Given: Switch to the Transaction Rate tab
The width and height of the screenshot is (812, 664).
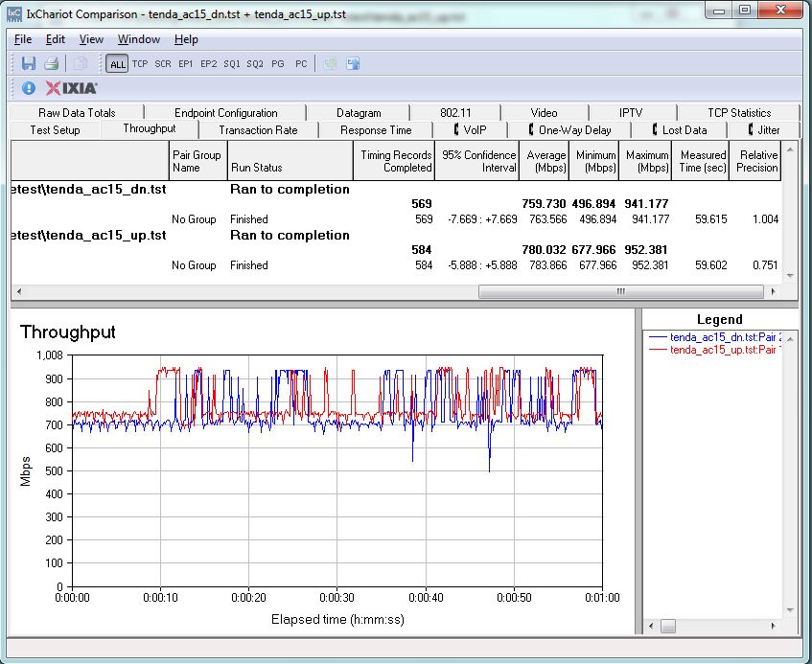Looking at the screenshot, I should pos(258,130).
